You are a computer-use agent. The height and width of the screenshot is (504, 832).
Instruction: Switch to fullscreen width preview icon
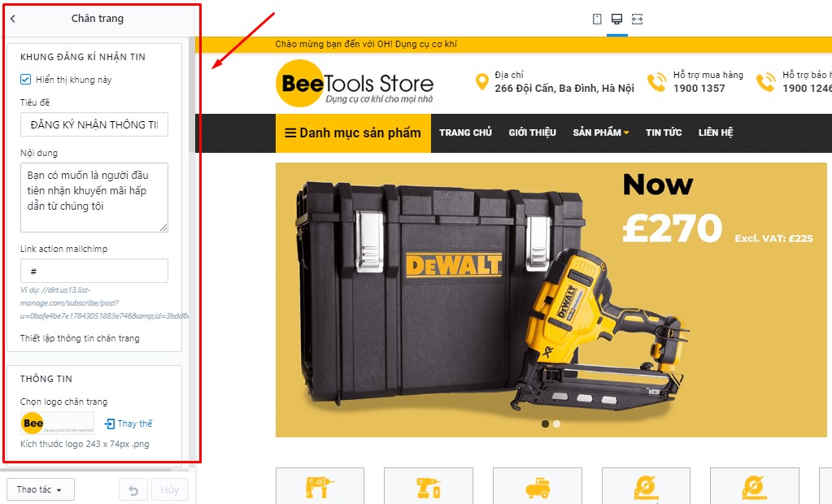(638, 20)
